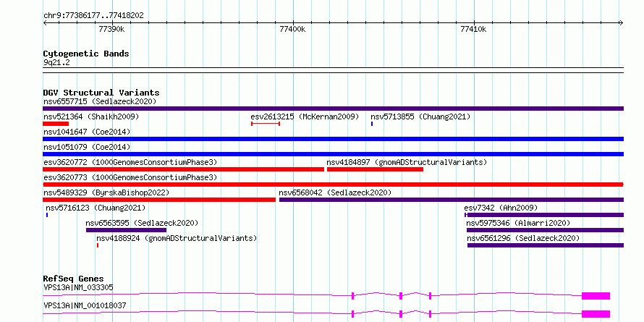Click the blue nsv1041647 variant bar
The image size is (644, 322).
pos(333,139)
